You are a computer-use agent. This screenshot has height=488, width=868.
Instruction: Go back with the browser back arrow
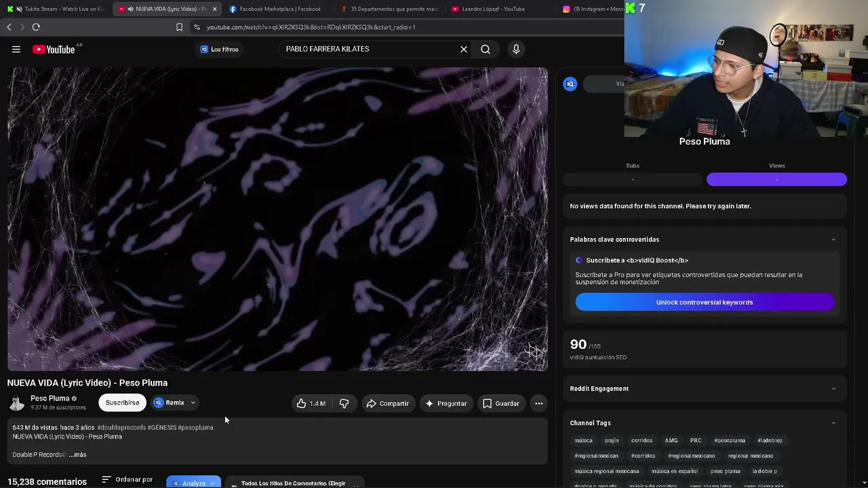click(x=9, y=27)
